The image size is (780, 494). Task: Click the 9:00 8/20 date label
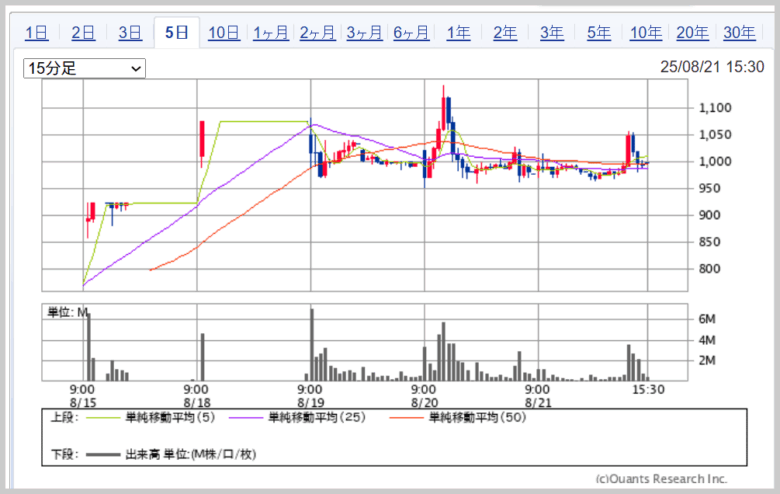coord(424,396)
